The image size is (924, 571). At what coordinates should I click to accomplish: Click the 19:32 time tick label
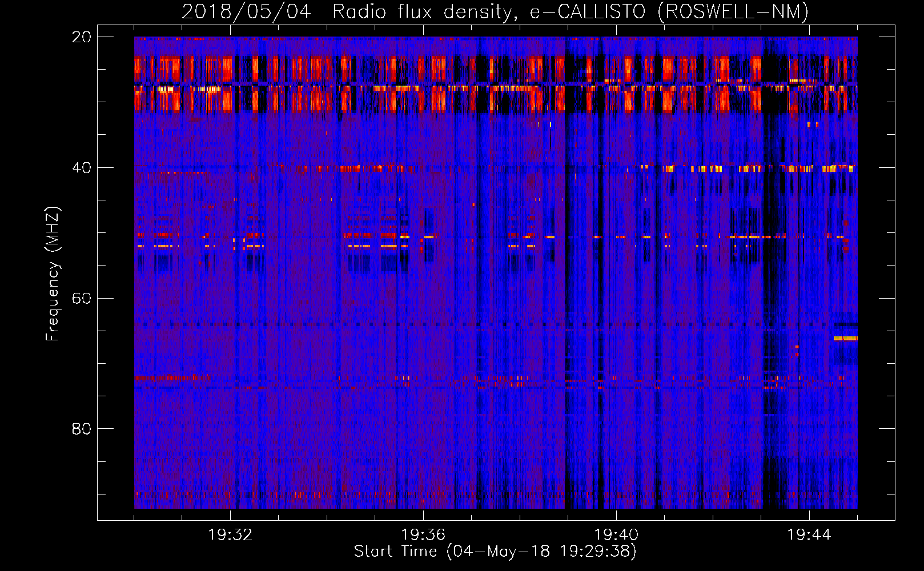coord(230,535)
